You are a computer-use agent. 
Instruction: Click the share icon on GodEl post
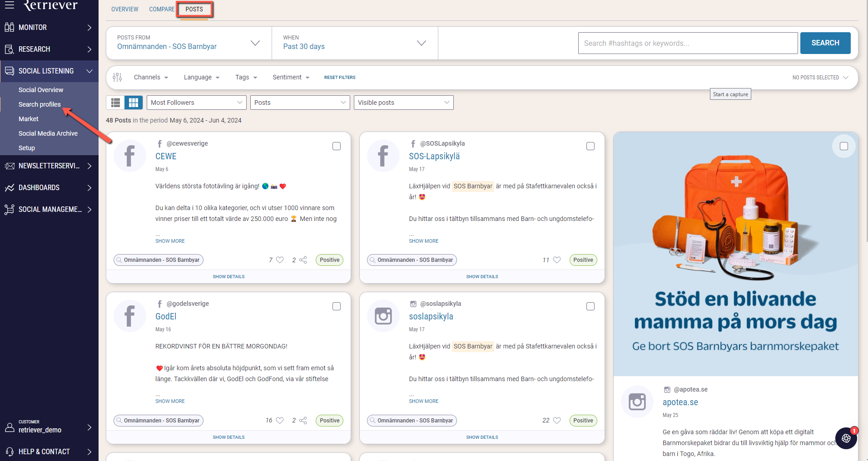(x=303, y=420)
